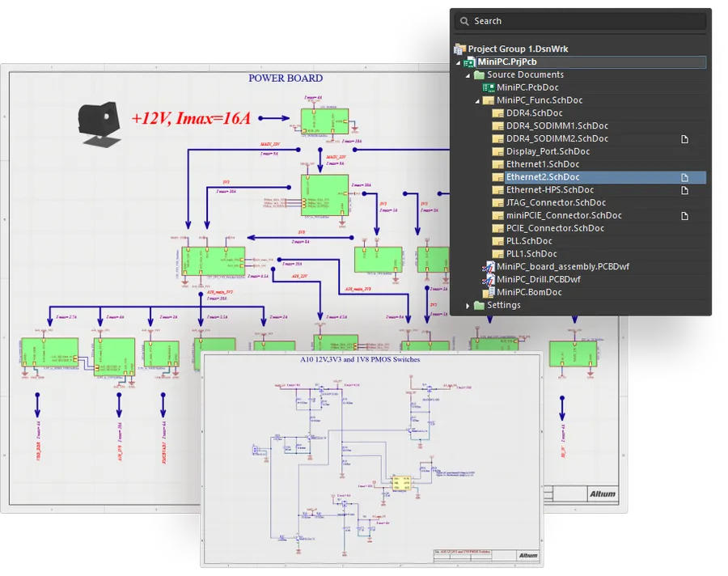
Task: Click the Search field in Projects panel
Action: tap(580, 21)
